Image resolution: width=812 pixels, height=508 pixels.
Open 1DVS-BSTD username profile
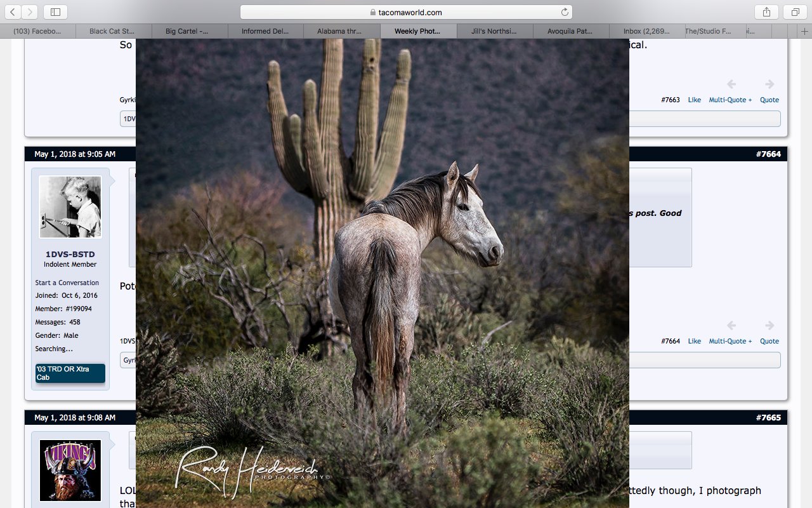tap(70, 254)
